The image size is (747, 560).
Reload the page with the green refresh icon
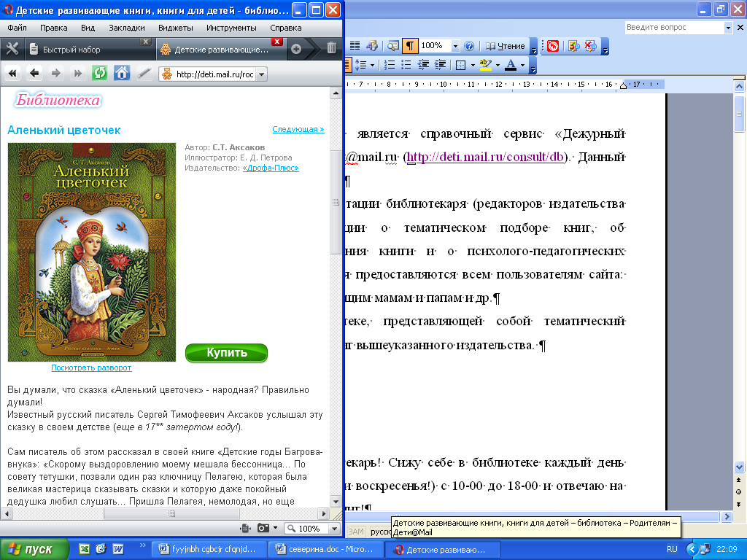[x=99, y=74]
